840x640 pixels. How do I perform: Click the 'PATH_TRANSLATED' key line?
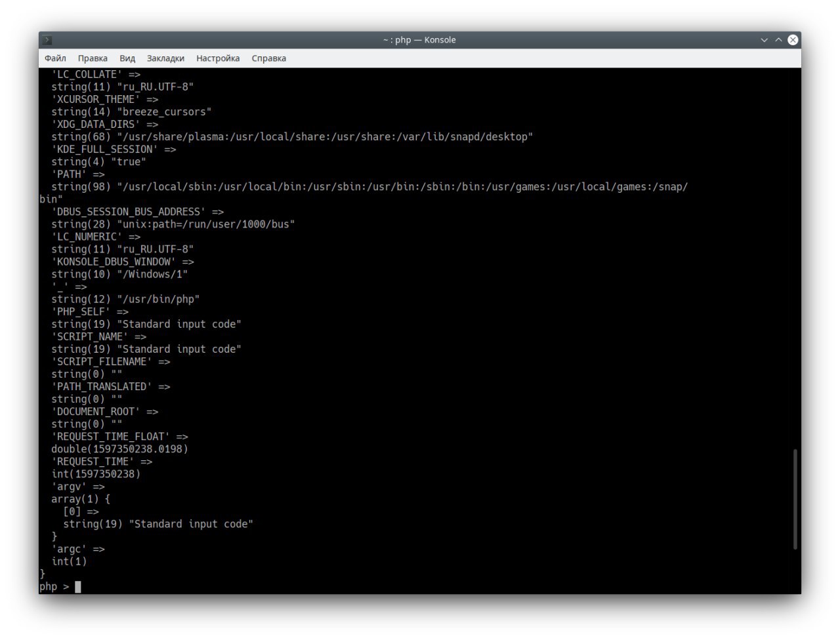pyautogui.click(x=111, y=386)
